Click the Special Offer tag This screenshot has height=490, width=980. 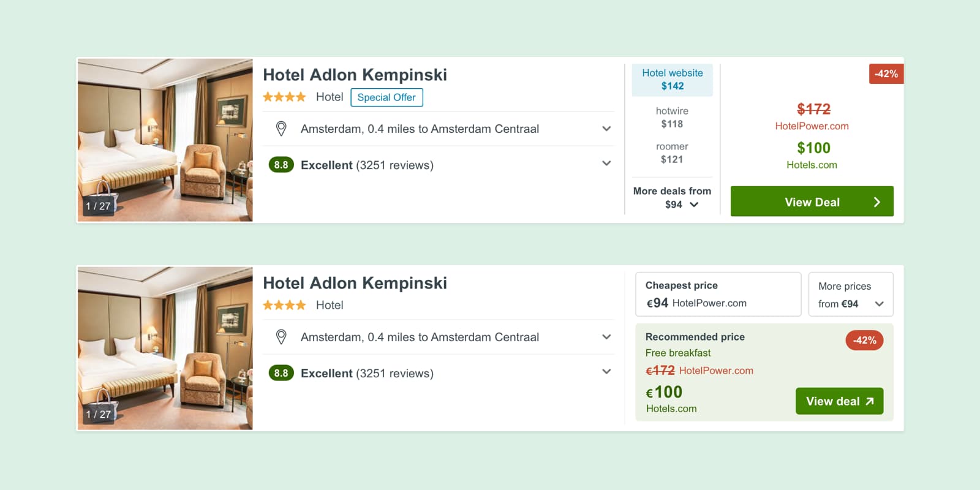pyautogui.click(x=386, y=97)
